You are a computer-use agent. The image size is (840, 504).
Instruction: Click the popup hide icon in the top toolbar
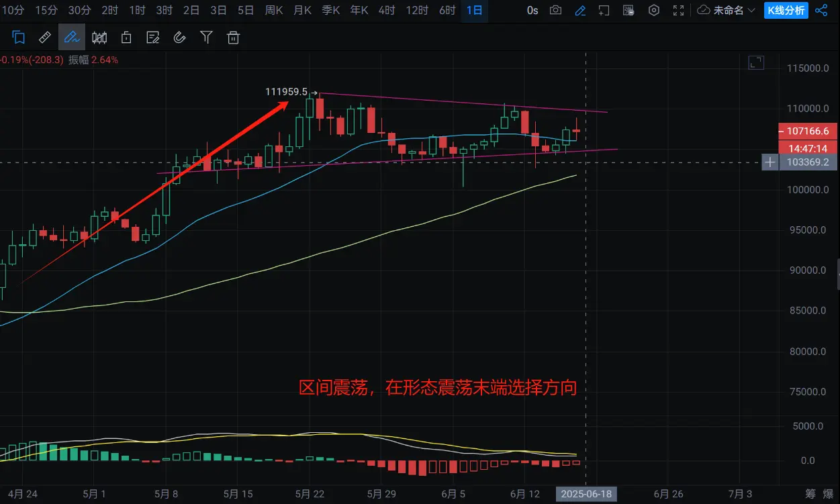click(x=628, y=10)
